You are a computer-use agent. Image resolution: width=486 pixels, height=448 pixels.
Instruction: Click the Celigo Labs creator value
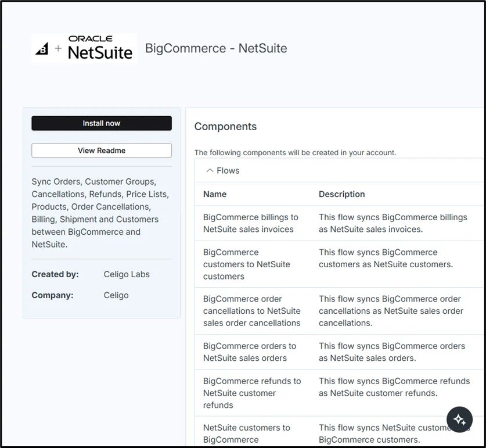tap(127, 274)
